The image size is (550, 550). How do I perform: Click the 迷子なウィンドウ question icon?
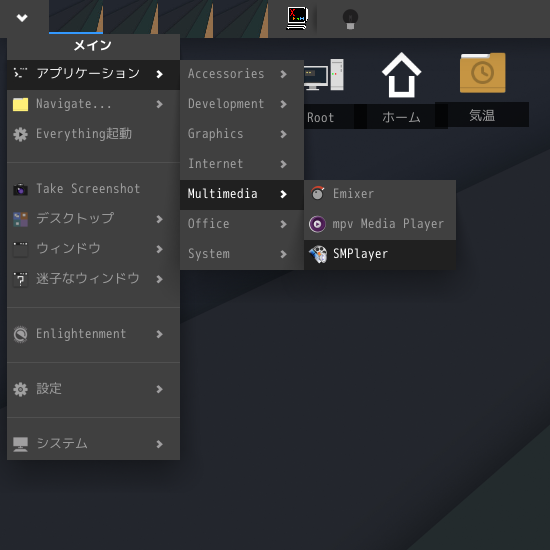coord(20,280)
